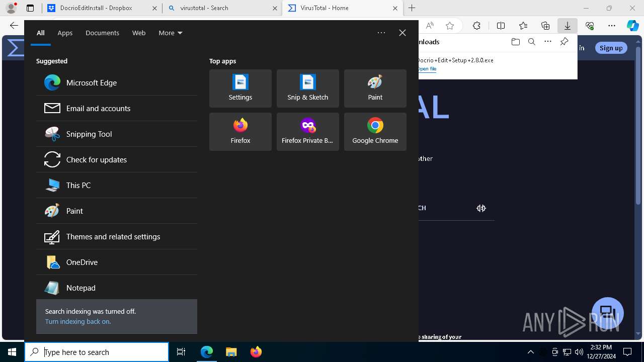This screenshot has height=362, width=644.
Task: Open Snip & Sketch tile
Action: pos(308,88)
